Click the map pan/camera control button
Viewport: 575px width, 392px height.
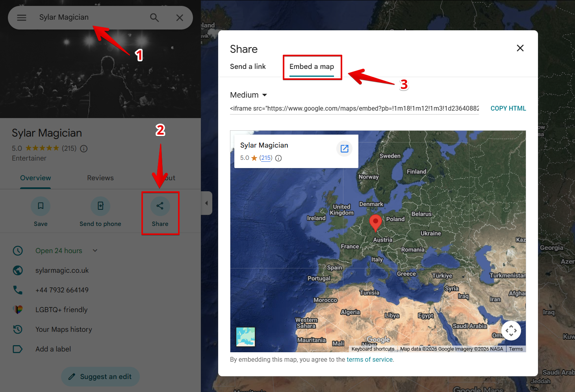point(511,331)
